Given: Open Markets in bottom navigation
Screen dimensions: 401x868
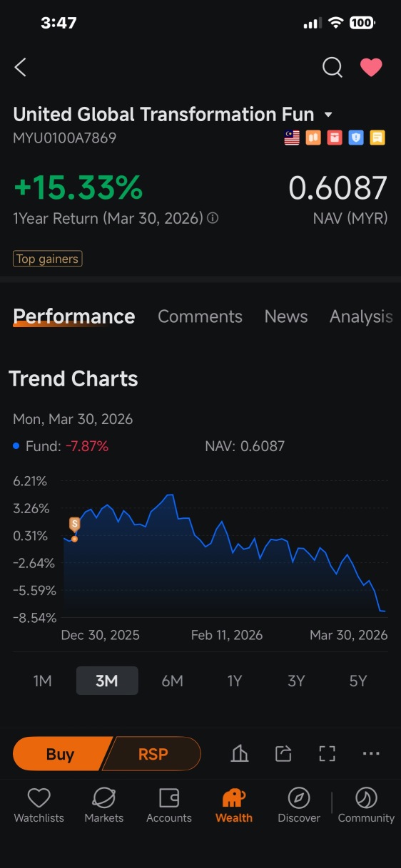Looking at the screenshot, I should (x=104, y=806).
